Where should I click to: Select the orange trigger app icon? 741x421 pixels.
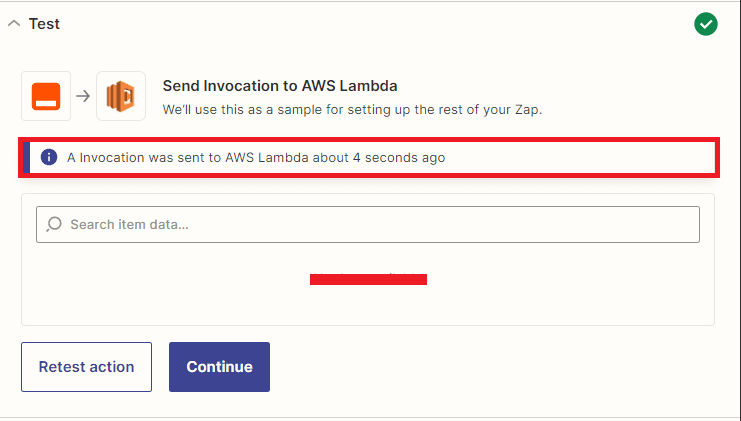pos(46,96)
